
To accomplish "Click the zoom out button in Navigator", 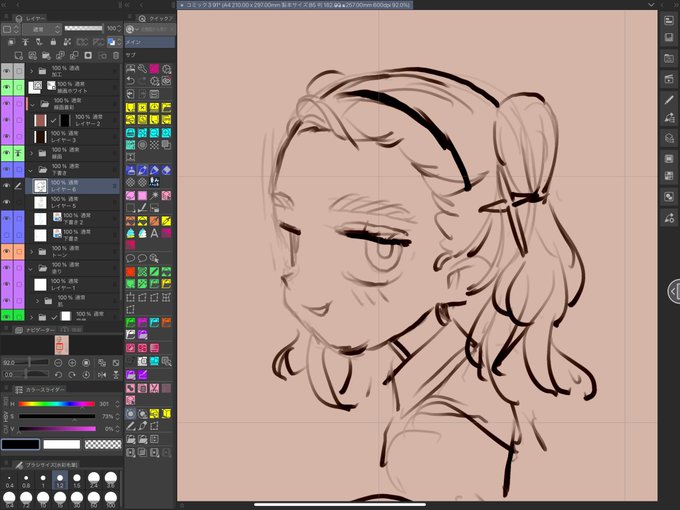I will [x=58, y=363].
